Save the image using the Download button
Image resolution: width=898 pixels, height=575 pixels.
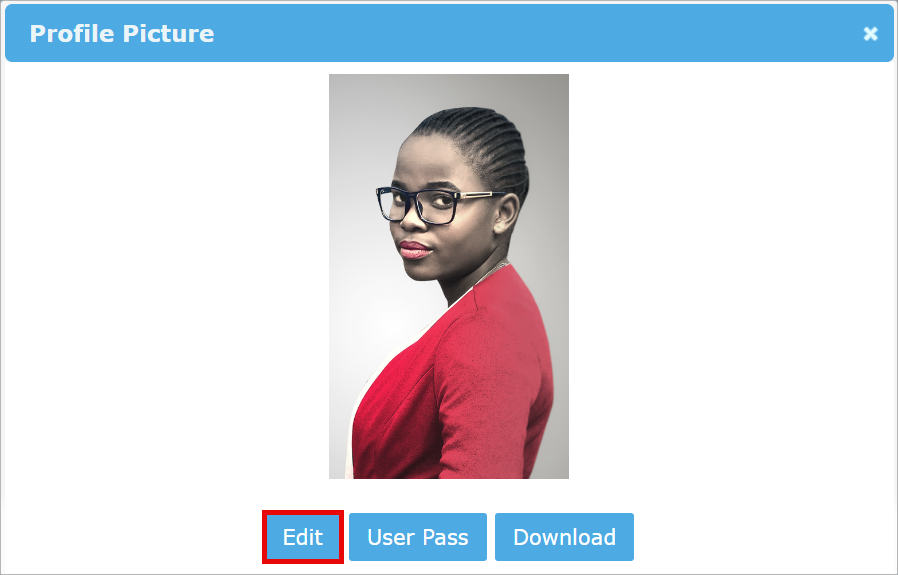click(x=564, y=537)
